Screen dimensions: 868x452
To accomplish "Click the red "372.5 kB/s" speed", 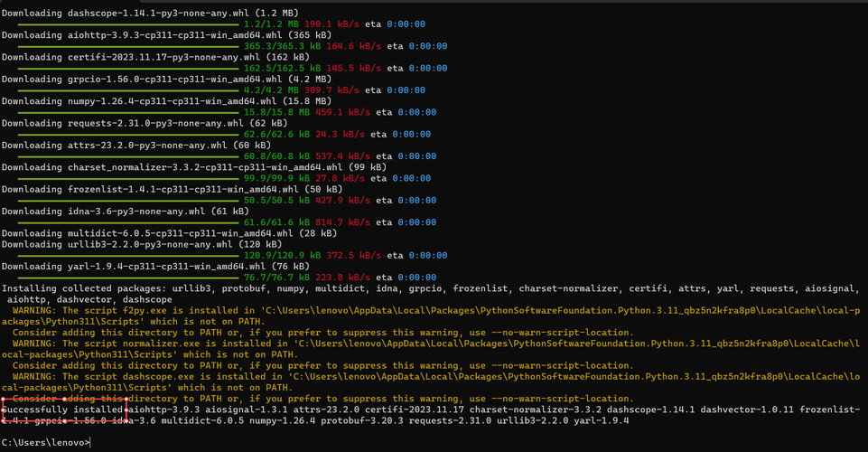I will (x=354, y=255).
